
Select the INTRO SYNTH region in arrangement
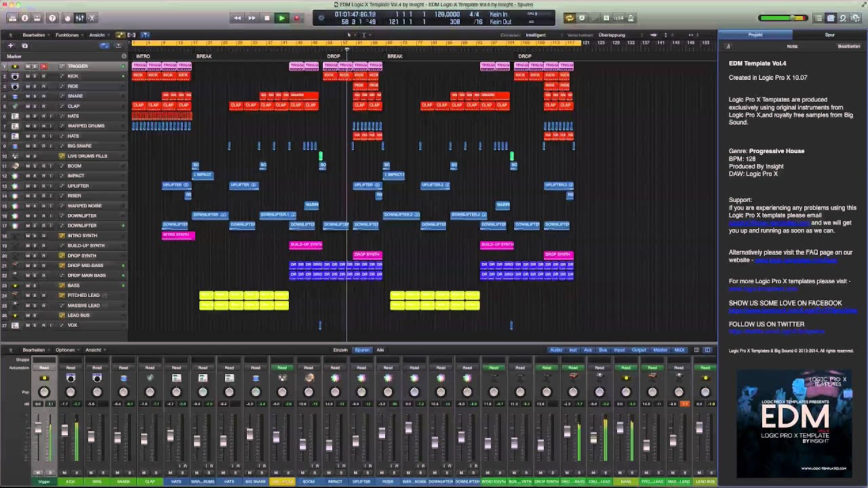point(178,235)
